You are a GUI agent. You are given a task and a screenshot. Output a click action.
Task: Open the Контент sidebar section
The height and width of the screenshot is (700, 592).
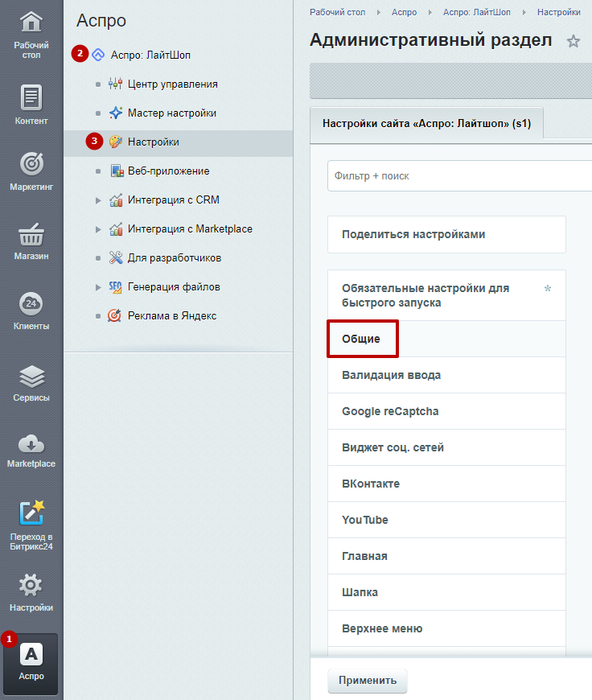31,105
